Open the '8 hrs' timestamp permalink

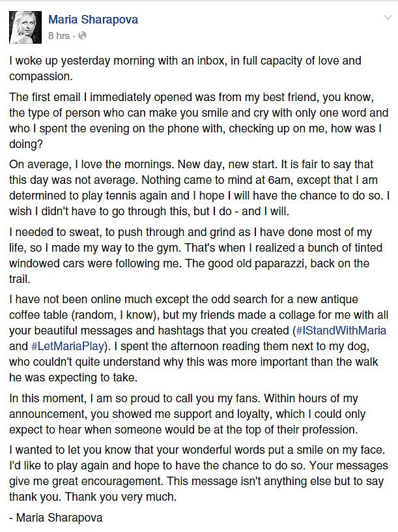click(59, 36)
